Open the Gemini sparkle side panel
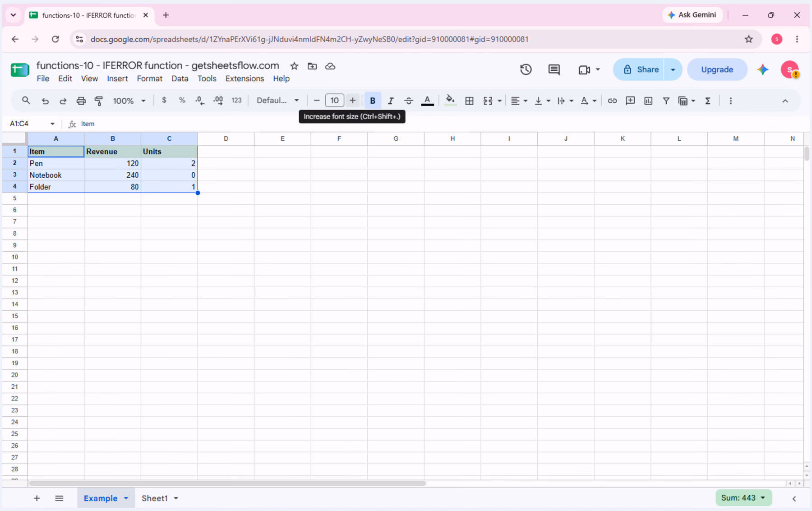This screenshot has height=511, width=812. [763, 69]
